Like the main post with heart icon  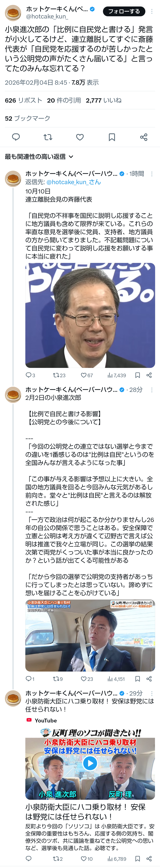(80, 137)
